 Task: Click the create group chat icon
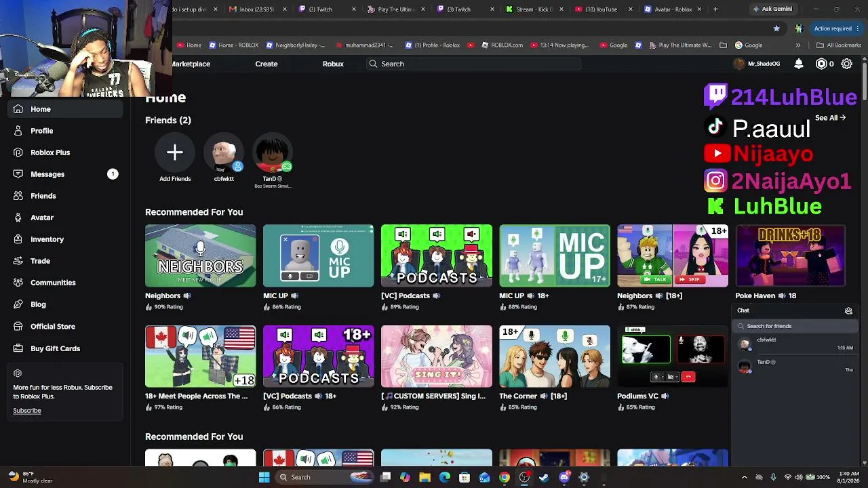pos(848,311)
